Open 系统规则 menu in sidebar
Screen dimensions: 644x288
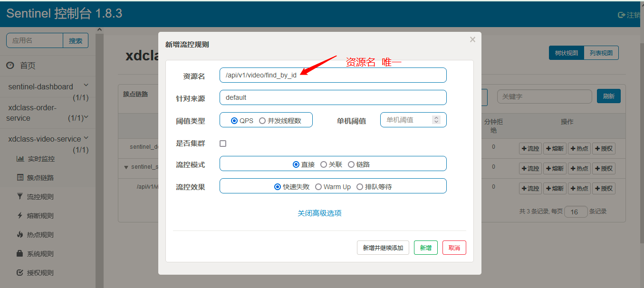[x=40, y=254]
